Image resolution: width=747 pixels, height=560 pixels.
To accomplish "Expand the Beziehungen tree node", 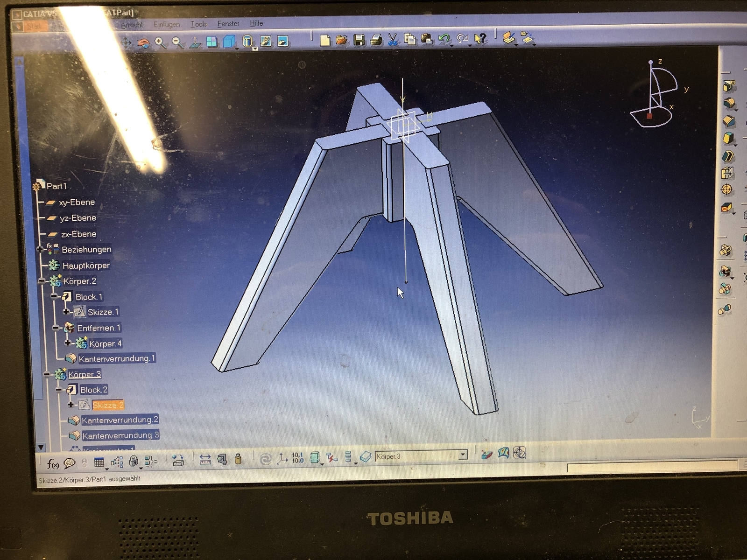I will 40,249.
